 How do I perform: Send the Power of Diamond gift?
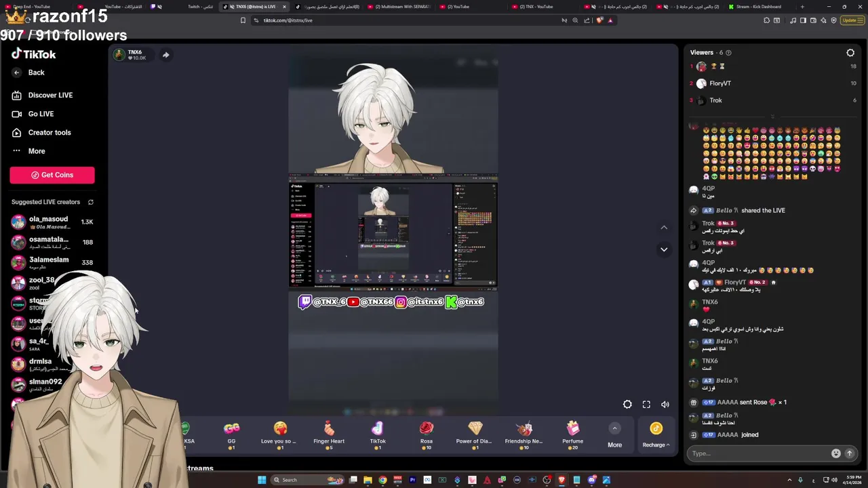[x=475, y=434]
